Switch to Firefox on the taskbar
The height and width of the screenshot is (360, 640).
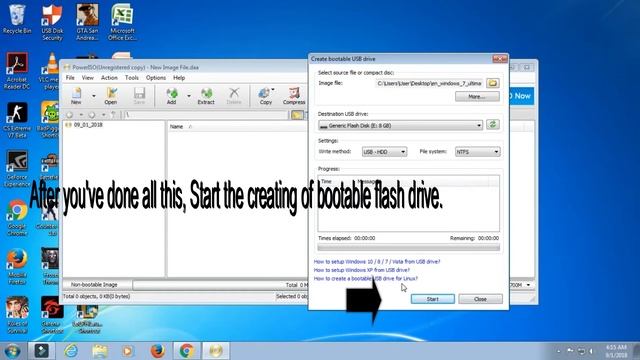tap(158, 351)
